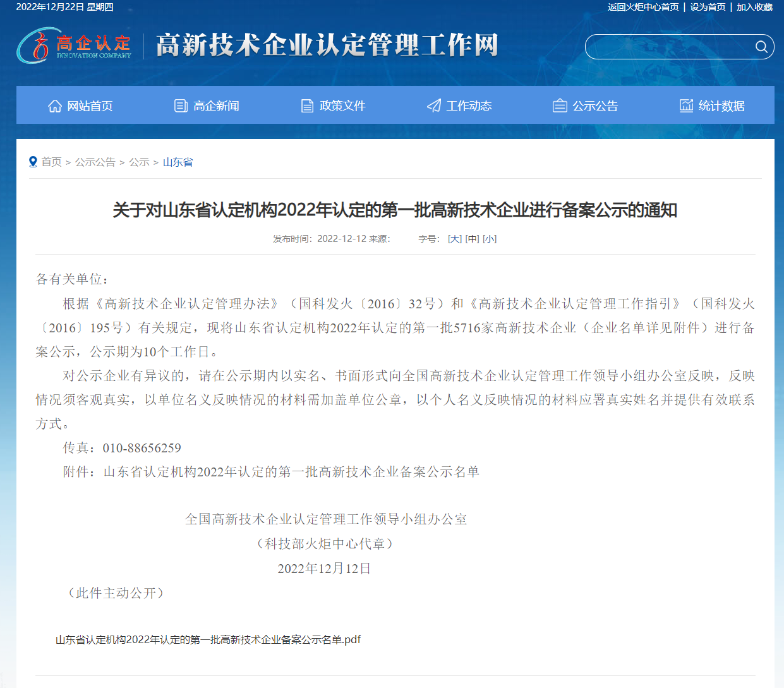
Task: Go to 公示 in the breadcrumb
Action: point(139,162)
